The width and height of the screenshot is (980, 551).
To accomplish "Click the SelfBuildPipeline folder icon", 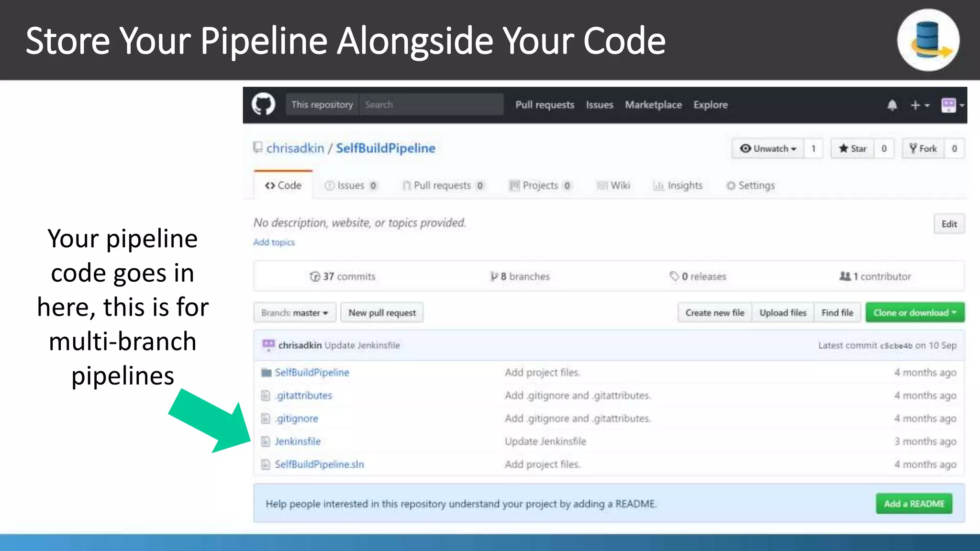I will click(x=267, y=373).
